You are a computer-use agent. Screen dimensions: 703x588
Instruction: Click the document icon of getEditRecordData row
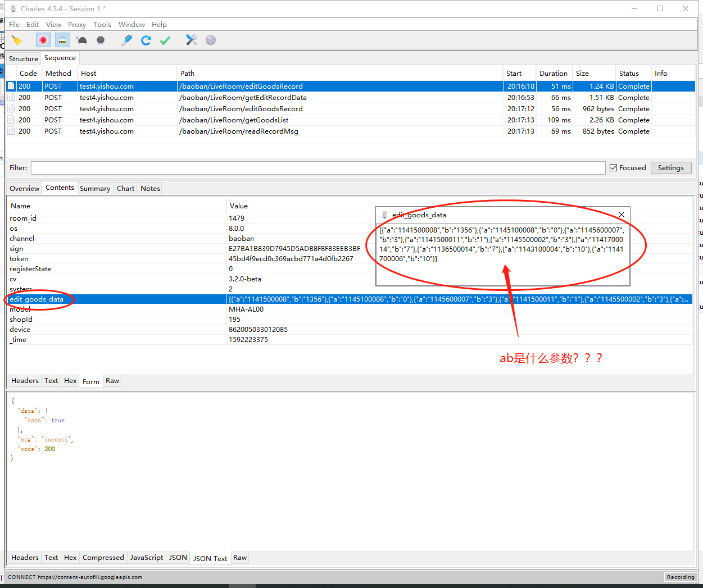point(11,98)
